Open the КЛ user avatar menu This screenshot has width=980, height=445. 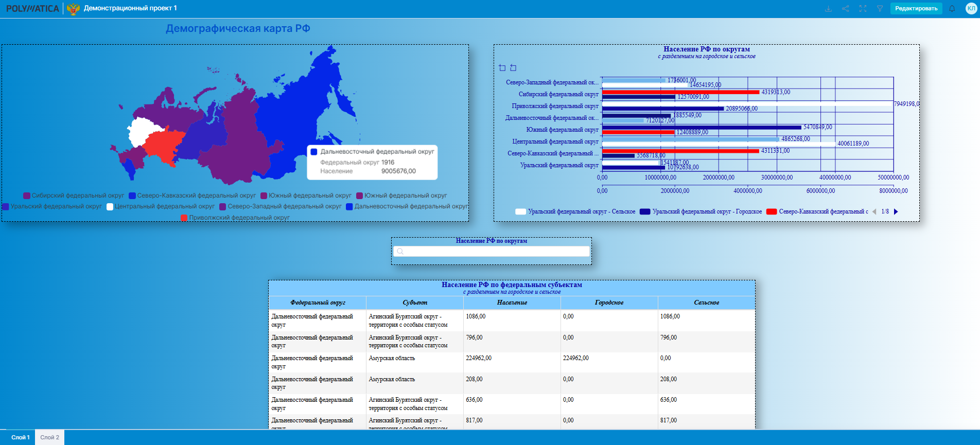point(971,8)
